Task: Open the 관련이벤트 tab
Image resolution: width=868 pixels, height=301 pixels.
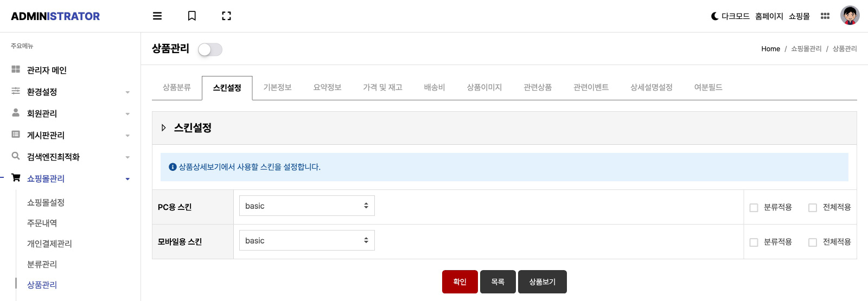Action: (591, 87)
